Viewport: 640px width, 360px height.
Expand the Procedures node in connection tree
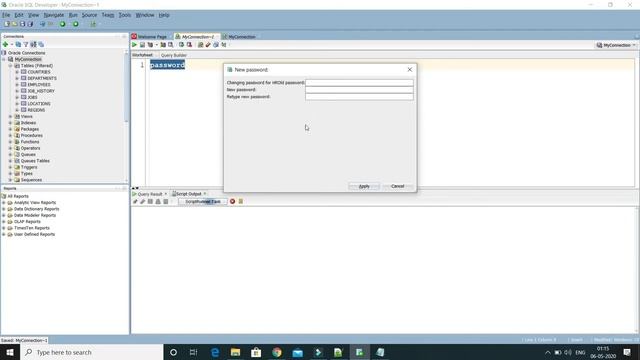coord(11,136)
